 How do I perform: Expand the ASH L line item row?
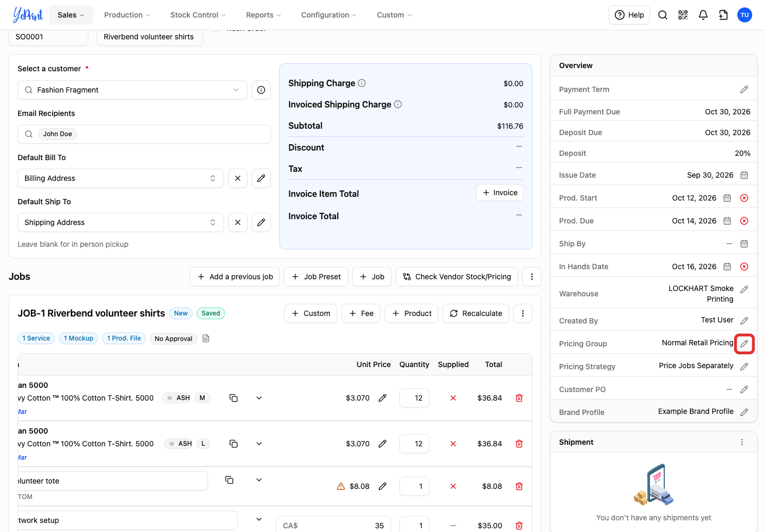(259, 444)
